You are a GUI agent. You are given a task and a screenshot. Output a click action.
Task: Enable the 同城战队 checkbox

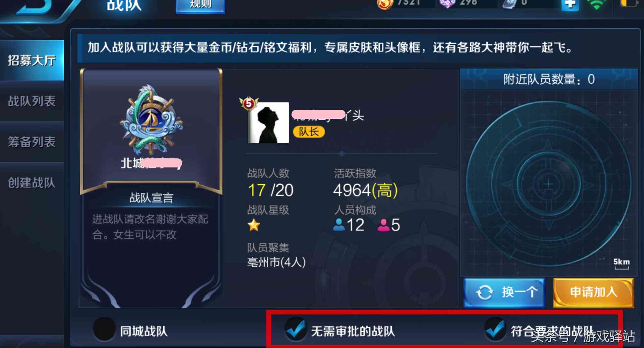pos(104,329)
